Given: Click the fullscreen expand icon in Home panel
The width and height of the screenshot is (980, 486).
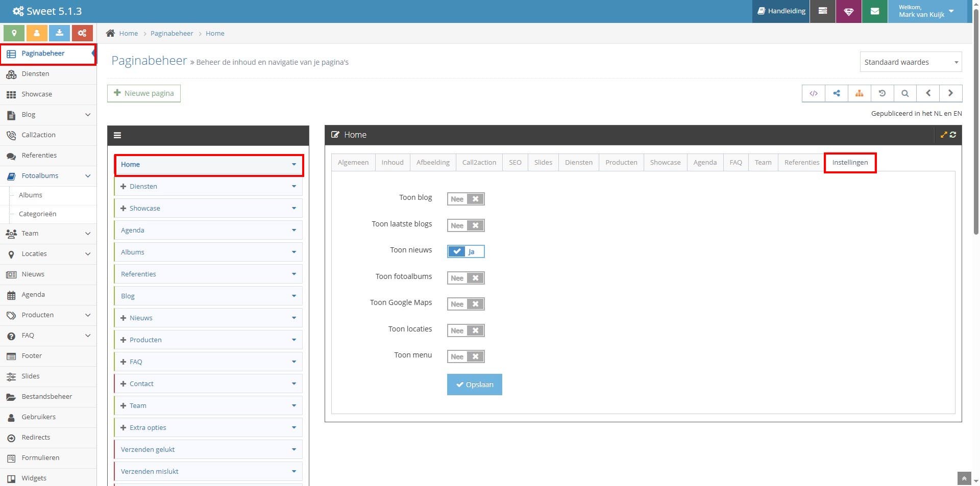Looking at the screenshot, I should point(944,135).
